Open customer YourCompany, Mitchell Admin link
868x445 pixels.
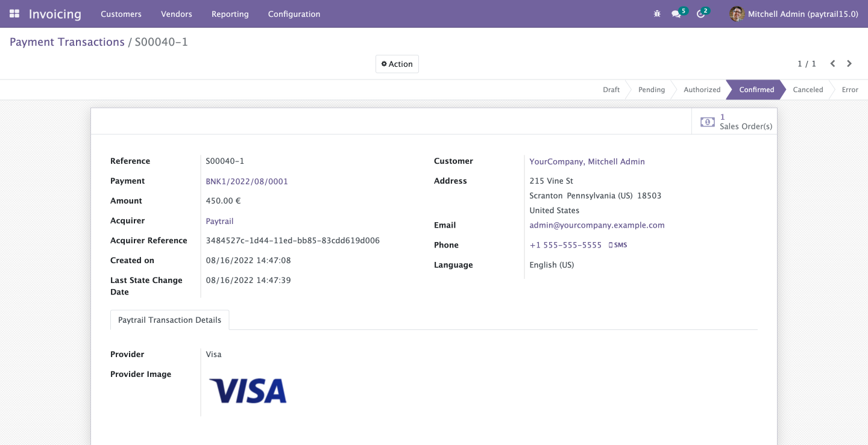(587, 161)
